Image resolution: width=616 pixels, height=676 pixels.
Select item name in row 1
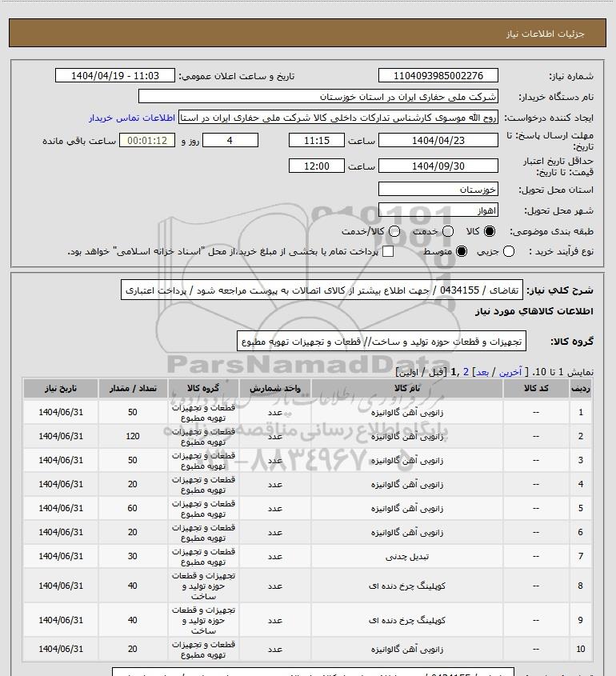[407, 413]
